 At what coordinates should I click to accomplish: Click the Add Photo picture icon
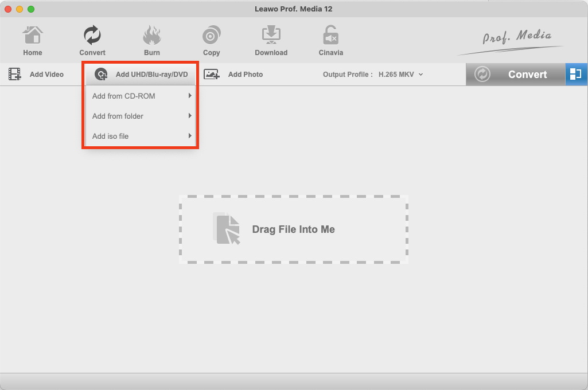212,74
